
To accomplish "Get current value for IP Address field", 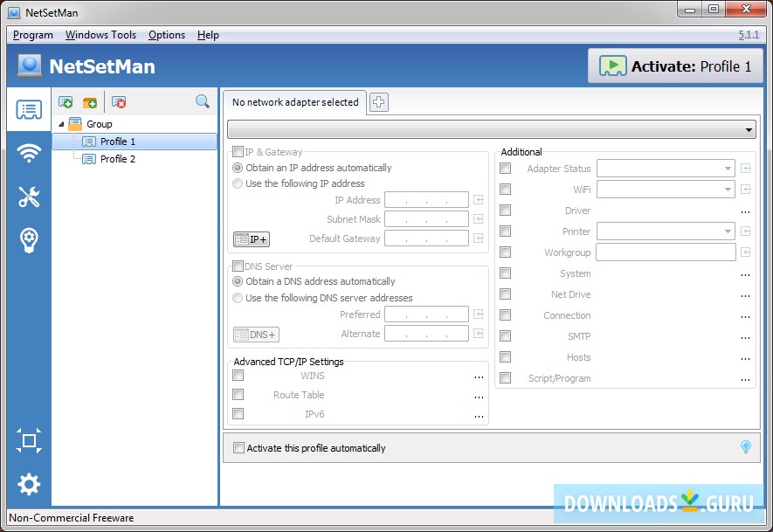I will click(478, 200).
